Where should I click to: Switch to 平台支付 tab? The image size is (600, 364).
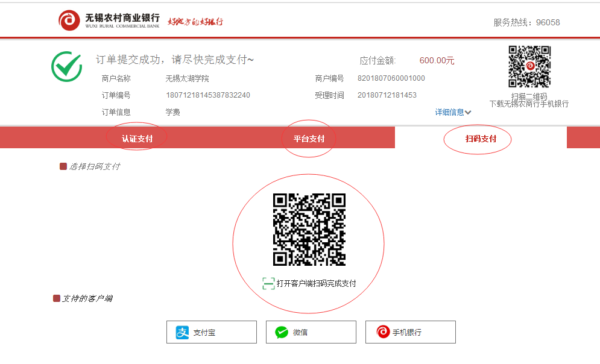(x=309, y=139)
